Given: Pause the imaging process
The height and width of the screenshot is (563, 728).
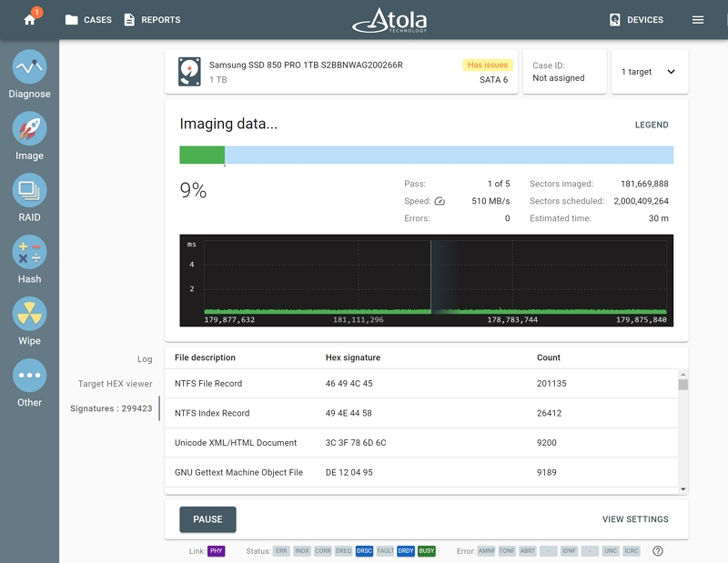Looking at the screenshot, I should [207, 519].
